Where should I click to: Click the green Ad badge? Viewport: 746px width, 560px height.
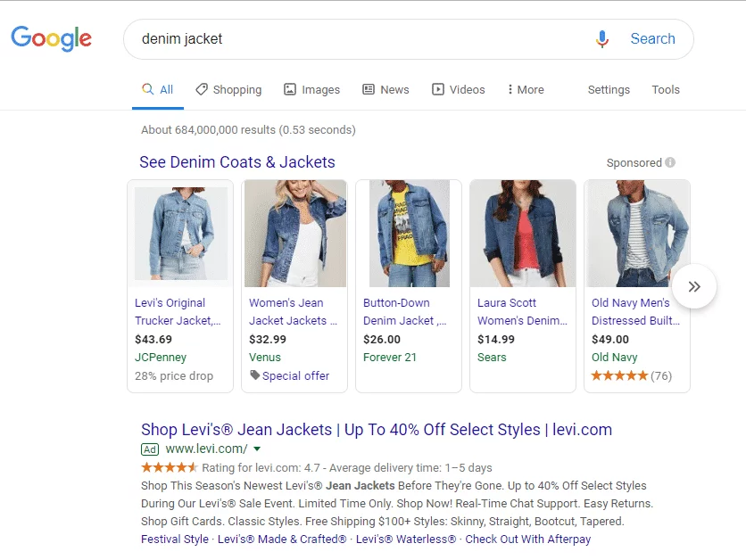tap(150, 449)
